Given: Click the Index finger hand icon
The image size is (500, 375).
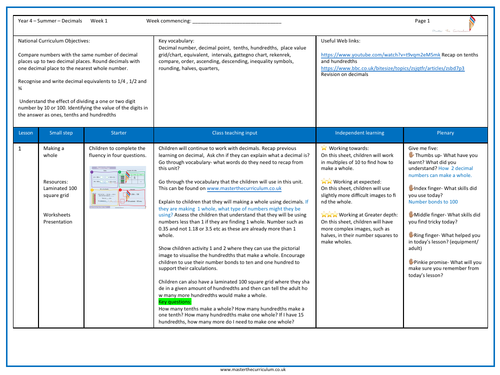Looking at the screenshot, I should pos(411,188).
